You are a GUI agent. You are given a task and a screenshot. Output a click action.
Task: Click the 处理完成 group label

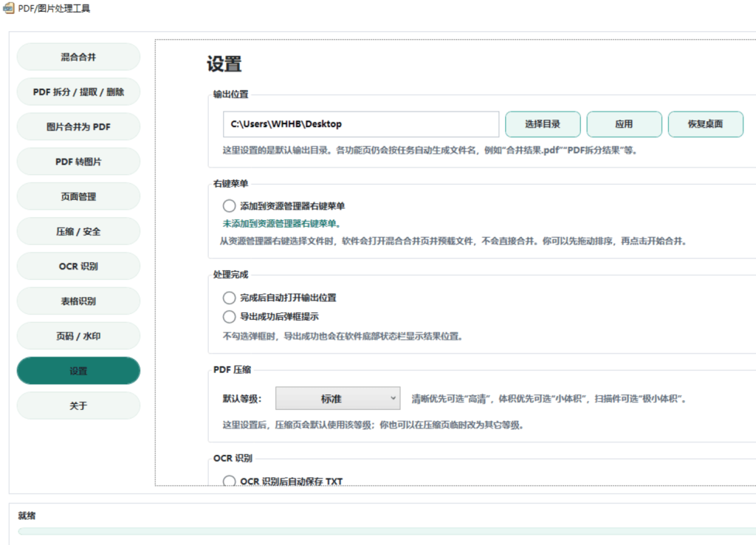click(x=231, y=275)
